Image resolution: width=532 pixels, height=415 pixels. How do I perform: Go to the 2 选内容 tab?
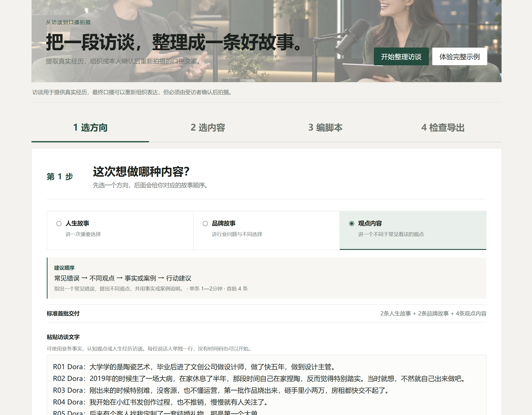(208, 127)
